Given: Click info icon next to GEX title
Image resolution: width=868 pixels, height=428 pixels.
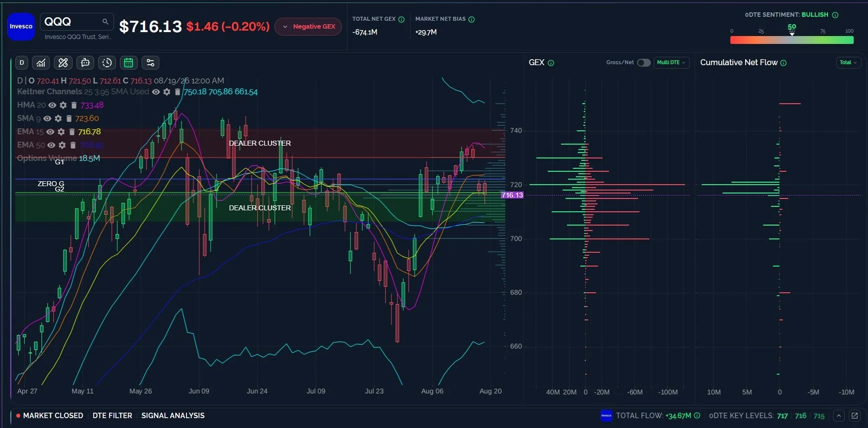Looking at the screenshot, I should point(551,63).
